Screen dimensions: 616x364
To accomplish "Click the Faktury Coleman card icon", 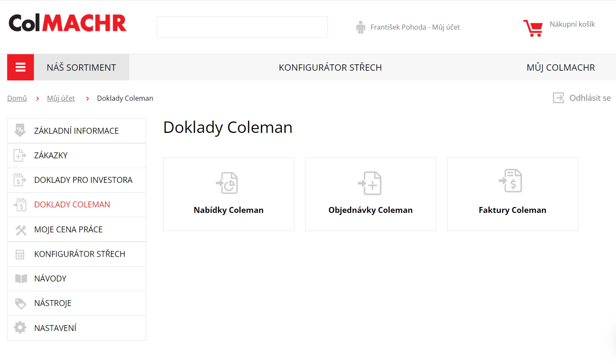I will pos(511,181).
